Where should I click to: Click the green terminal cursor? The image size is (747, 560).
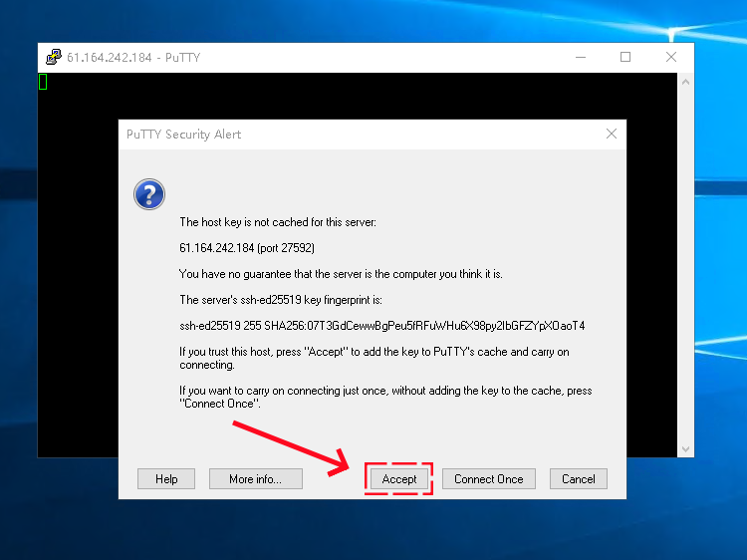point(43,82)
